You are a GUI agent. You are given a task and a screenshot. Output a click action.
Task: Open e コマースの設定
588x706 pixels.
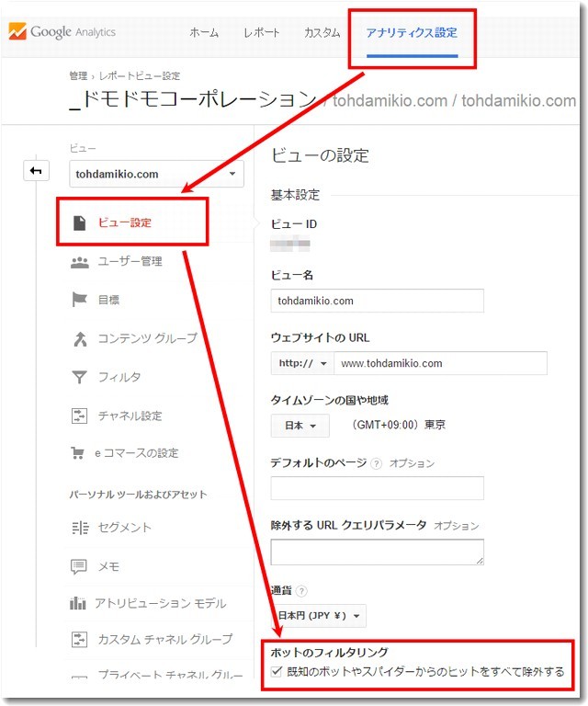(x=137, y=453)
